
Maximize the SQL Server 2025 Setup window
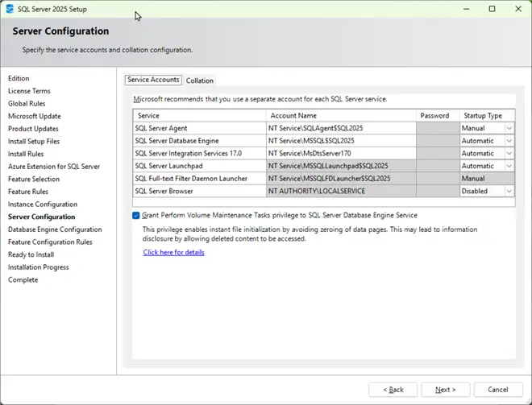click(x=493, y=9)
